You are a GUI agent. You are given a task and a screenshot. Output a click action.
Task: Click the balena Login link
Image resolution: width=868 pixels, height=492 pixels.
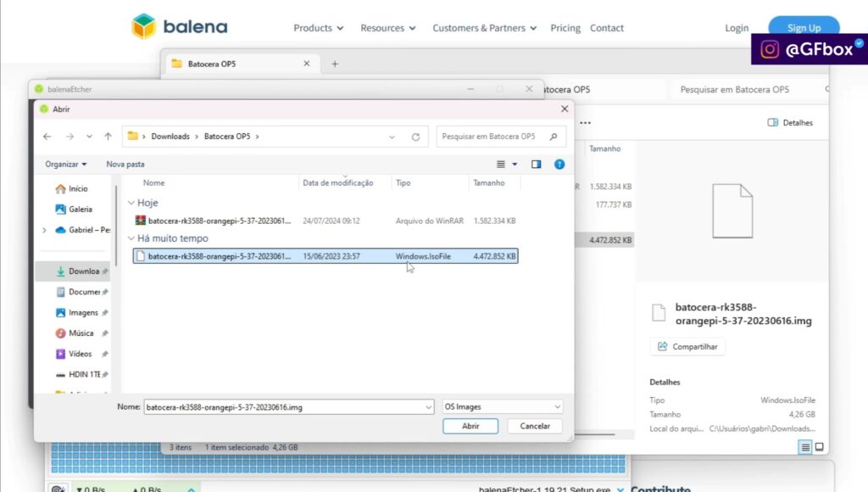(x=737, y=28)
